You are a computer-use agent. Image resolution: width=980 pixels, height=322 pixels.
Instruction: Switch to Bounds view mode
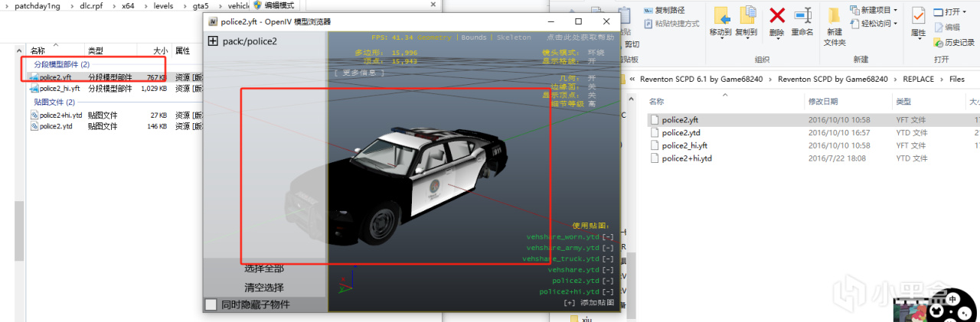(474, 37)
